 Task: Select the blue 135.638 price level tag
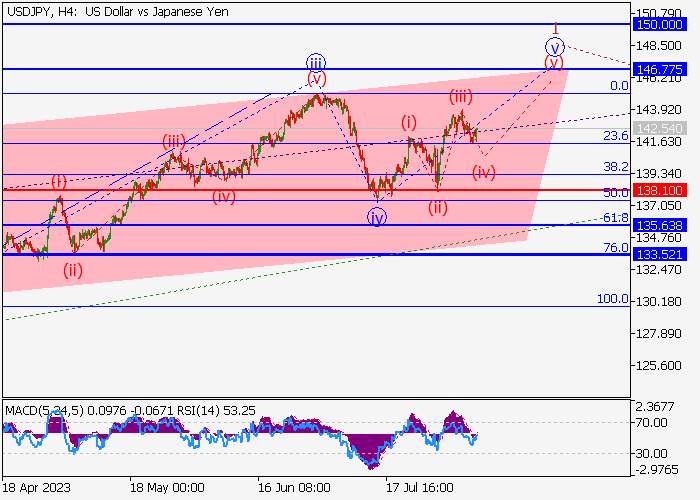(x=659, y=225)
